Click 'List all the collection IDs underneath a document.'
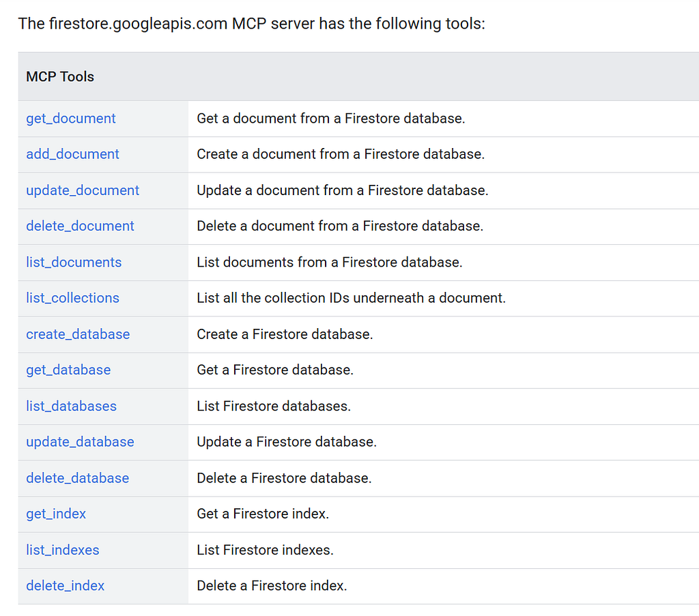The height and width of the screenshot is (616, 699). point(352,298)
